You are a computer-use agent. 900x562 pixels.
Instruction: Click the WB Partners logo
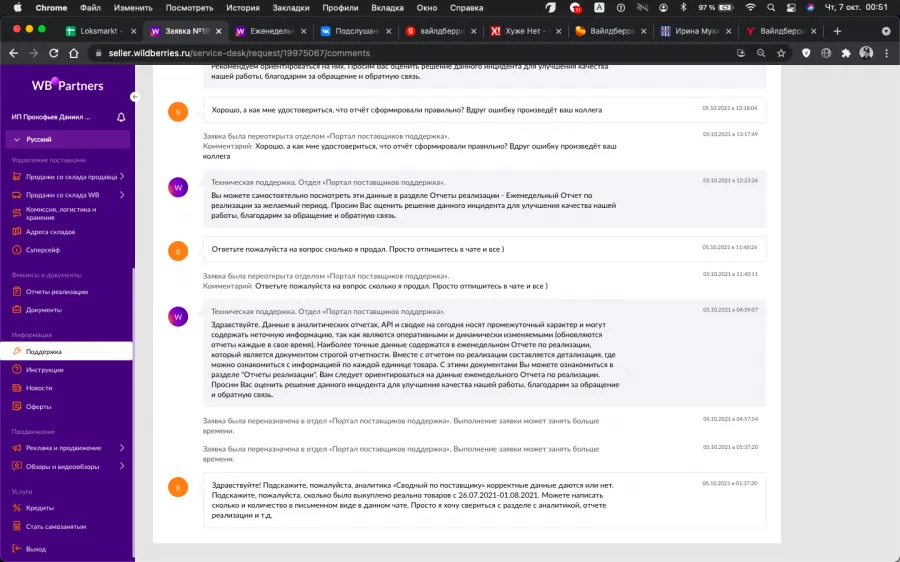[67, 86]
